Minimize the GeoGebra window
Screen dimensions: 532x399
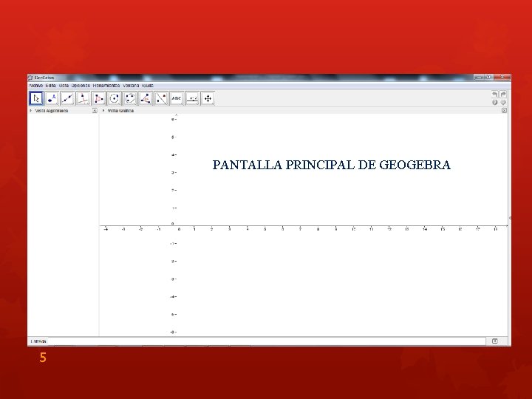[x=479, y=77]
